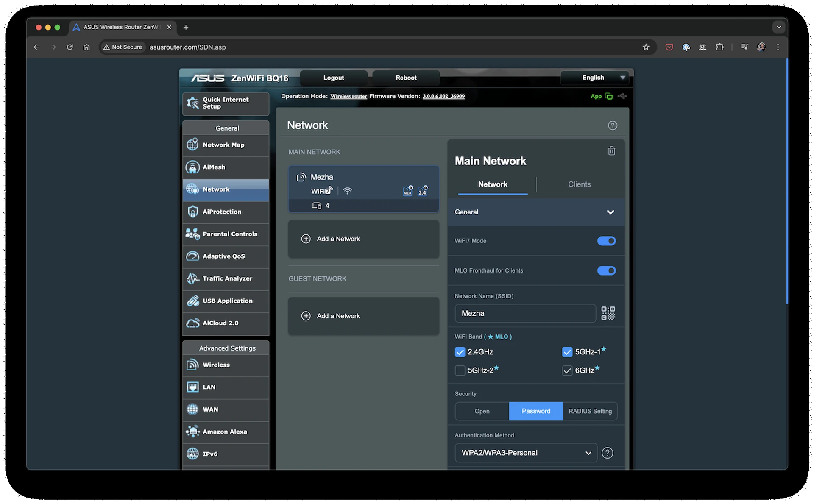Screen dimensions: 814x504
Task: Delete network using trash icon
Action: pyautogui.click(x=611, y=151)
